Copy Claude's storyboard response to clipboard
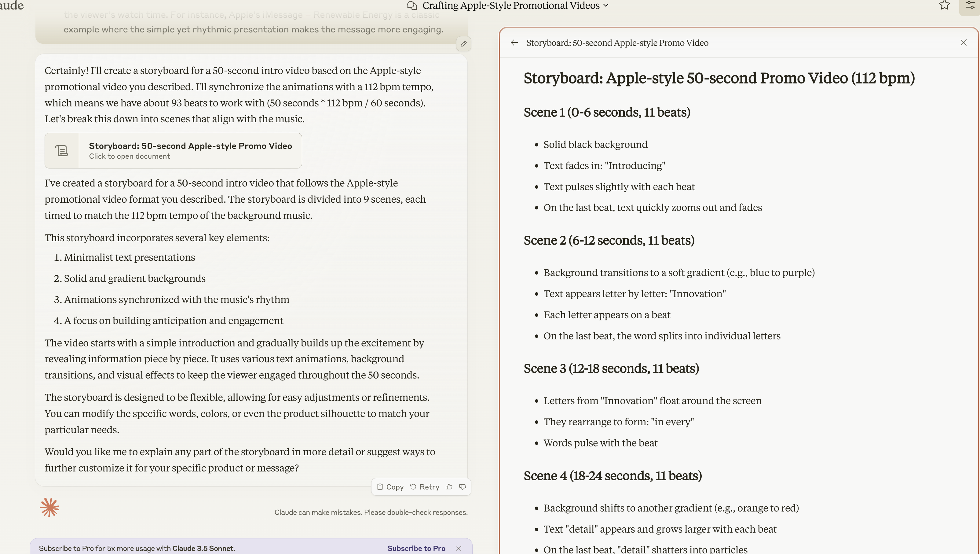Image resolution: width=980 pixels, height=554 pixels. point(390,487)
